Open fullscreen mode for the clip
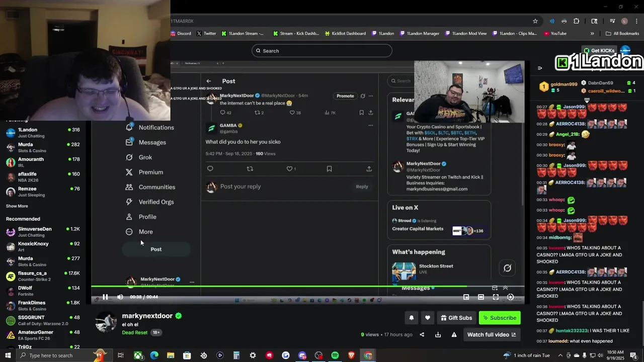The image size is (644, 362). 496,297
